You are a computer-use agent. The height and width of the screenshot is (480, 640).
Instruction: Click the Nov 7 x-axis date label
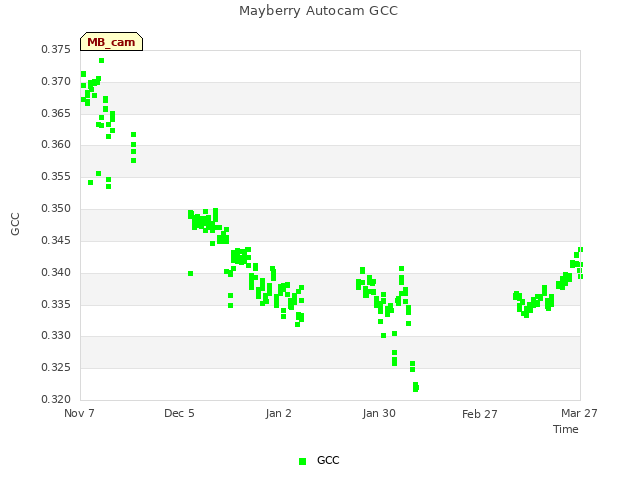tap(79, 413)
